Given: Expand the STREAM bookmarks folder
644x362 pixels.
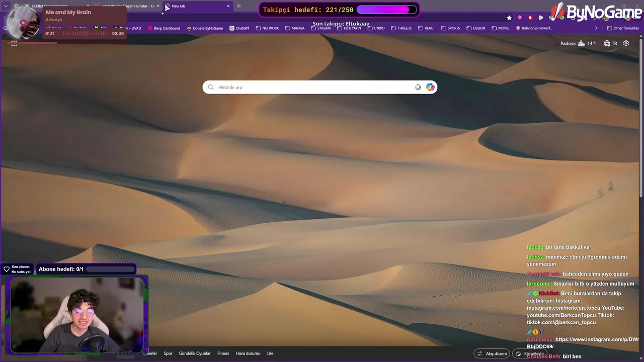Looking at the screenshot, I should pos(320,28).
